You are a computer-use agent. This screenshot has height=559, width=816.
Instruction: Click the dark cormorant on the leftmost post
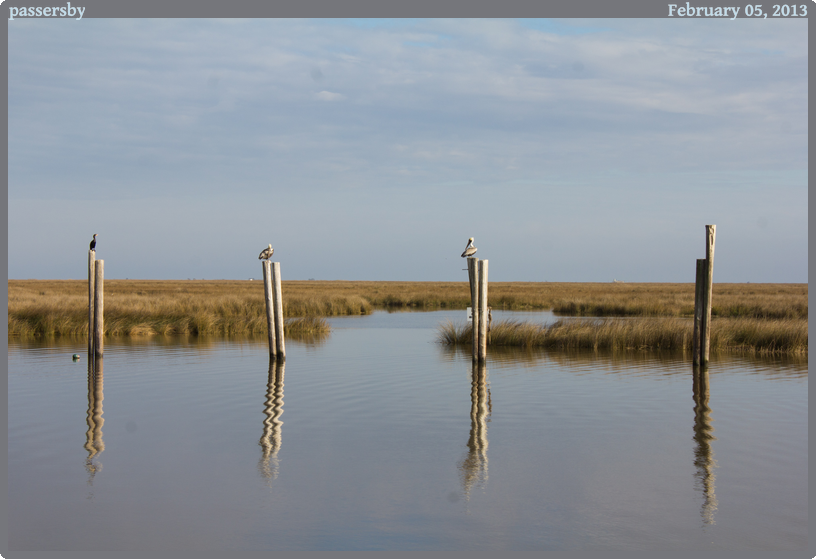(x=93, y=242)
